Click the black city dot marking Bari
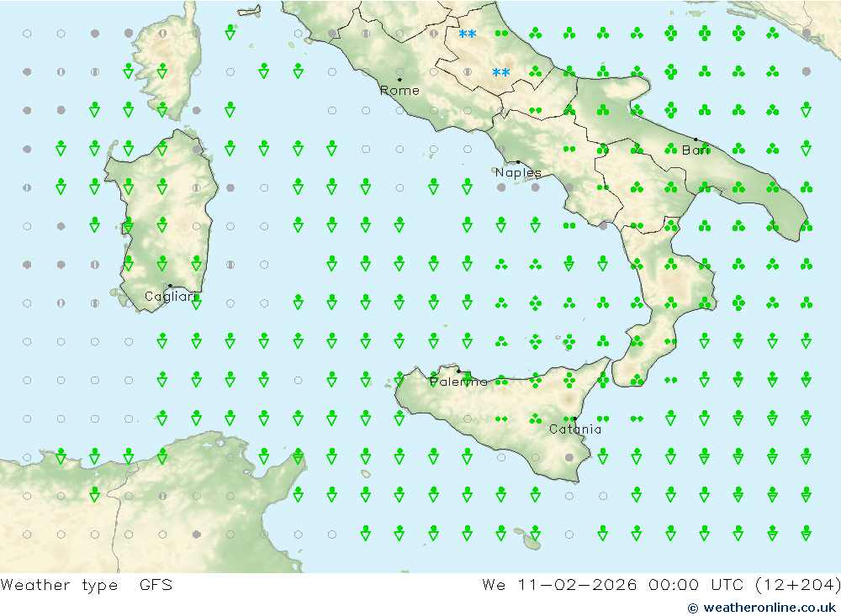 (696, 140)
